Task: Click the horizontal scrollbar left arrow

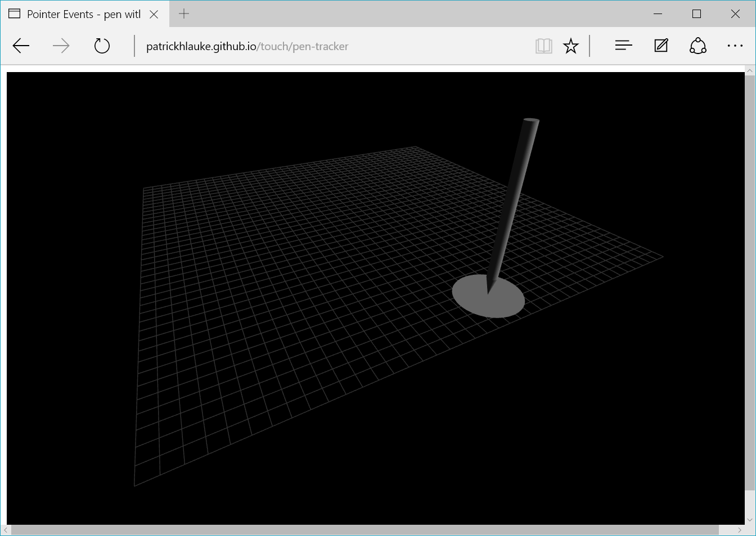Action: [x=6, y=530]
